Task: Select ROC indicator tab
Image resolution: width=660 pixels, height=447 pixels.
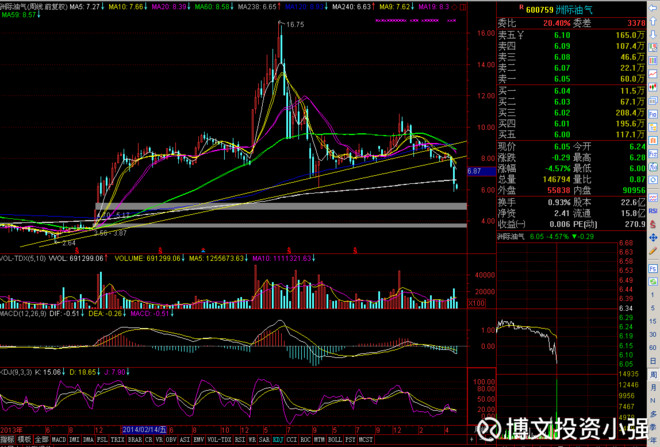Action: tap(306, 440)
